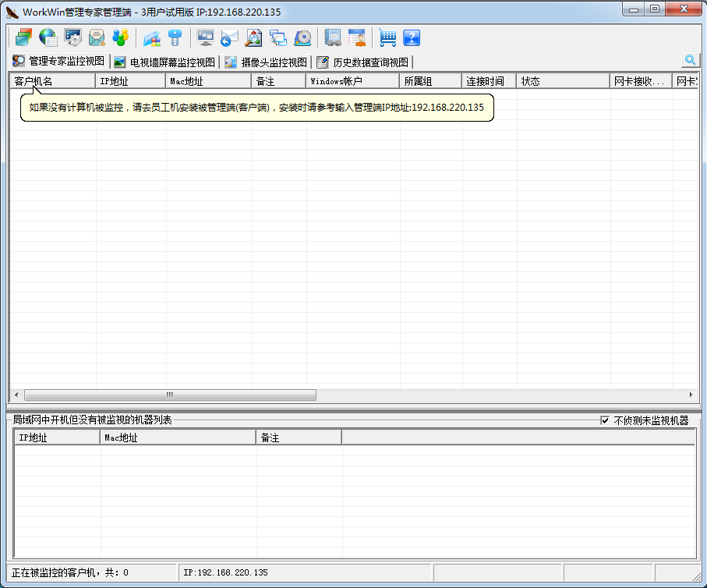Image resolution: width=707 pixels, height=588 pixels.
Task: Click the blue key icon in toolbar
Action: click(x=175, y=37)
